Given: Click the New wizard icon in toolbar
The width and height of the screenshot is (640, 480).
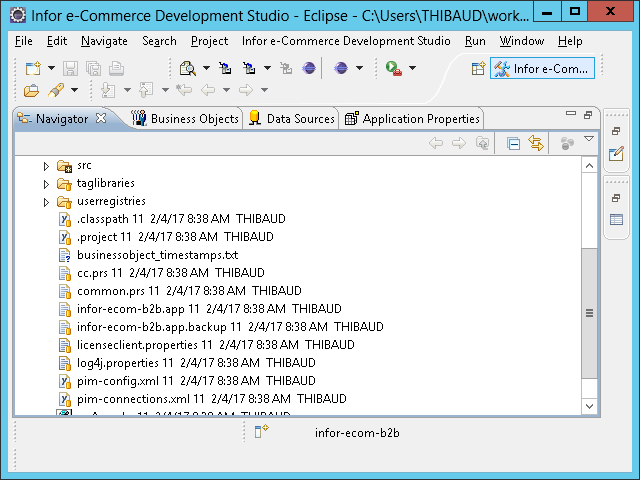Looking at the screenshot, I should pos(32,68).
